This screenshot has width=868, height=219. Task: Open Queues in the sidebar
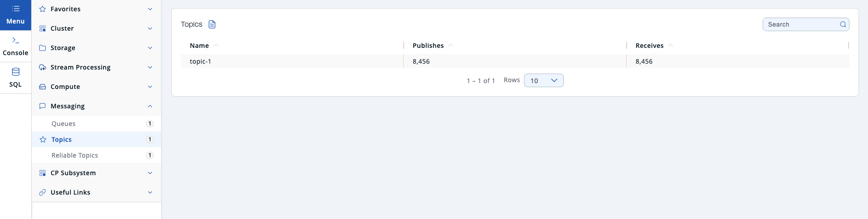tap(64, 124)
